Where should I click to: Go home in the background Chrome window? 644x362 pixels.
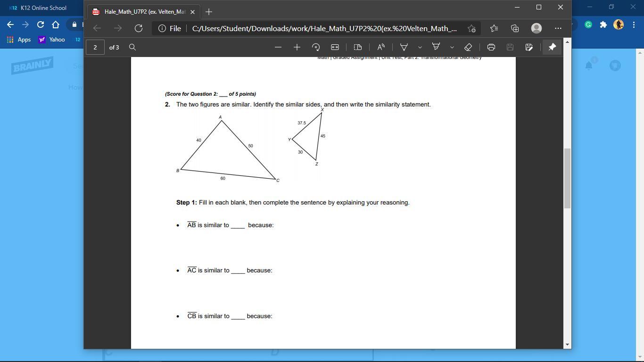56,25
